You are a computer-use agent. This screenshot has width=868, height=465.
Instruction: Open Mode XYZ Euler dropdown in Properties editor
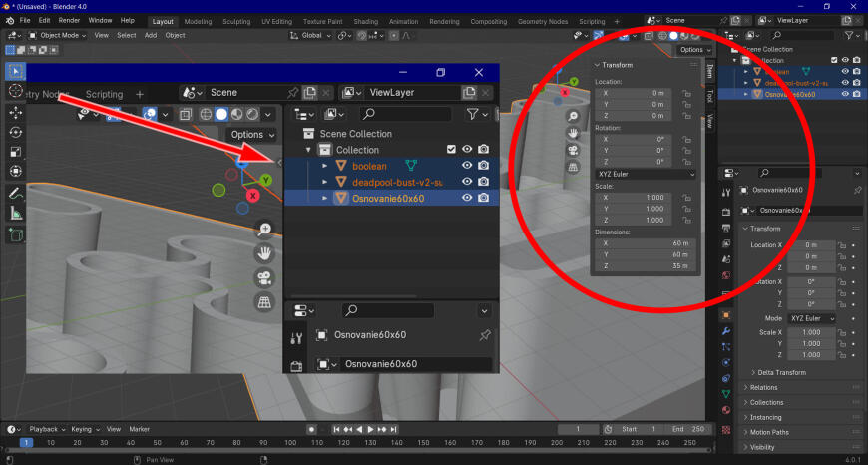click(811, 319)
